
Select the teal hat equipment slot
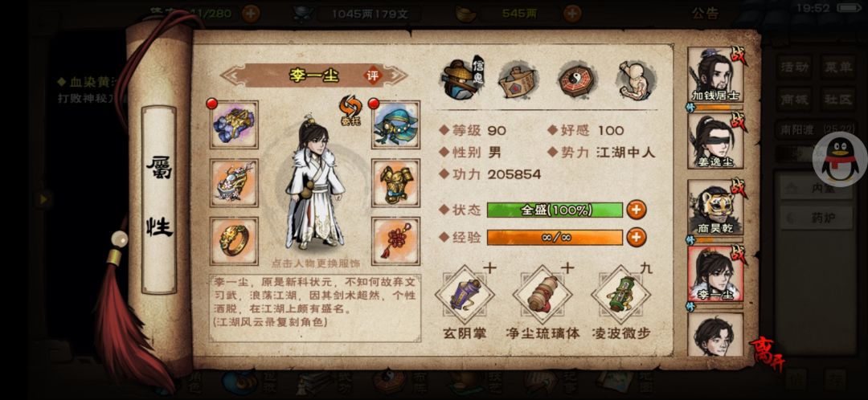point(395,124)
